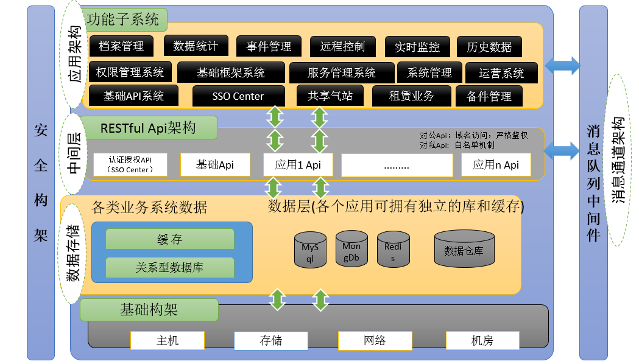Click the 档案管理 black box
Viewport: 639px width, 364px height.
121,46
